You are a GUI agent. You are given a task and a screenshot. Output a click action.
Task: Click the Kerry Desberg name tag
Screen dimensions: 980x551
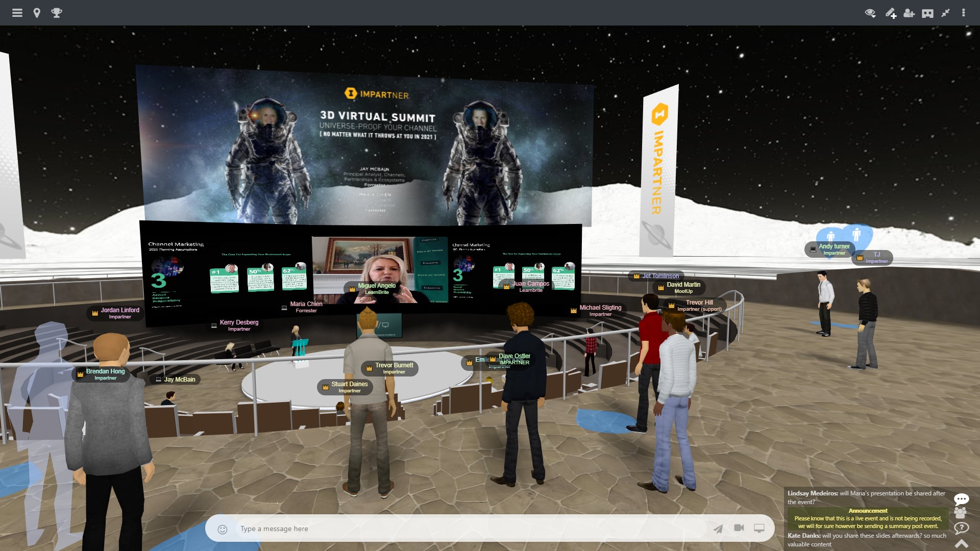tap(235, 325)
